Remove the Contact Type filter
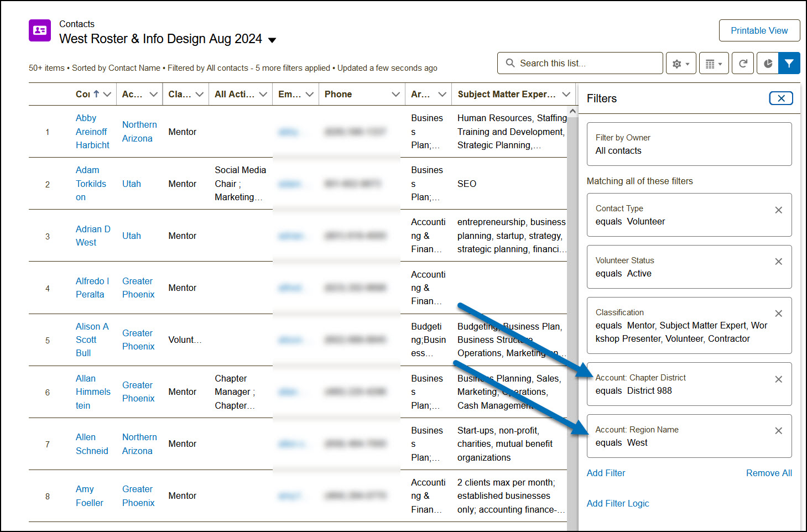 point(778,210)
